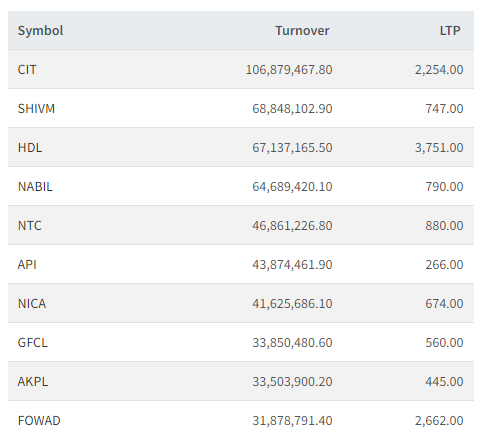Click turnover value 41,625,686.10
Image resolution: width=483 pixels, height=436 pixels.
point(292,304)
